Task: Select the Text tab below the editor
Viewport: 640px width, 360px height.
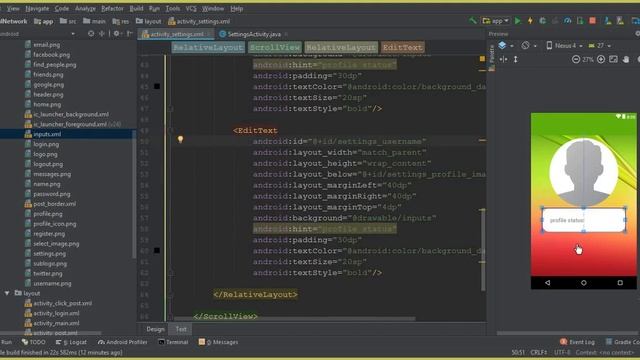Action: pos(181,329)
